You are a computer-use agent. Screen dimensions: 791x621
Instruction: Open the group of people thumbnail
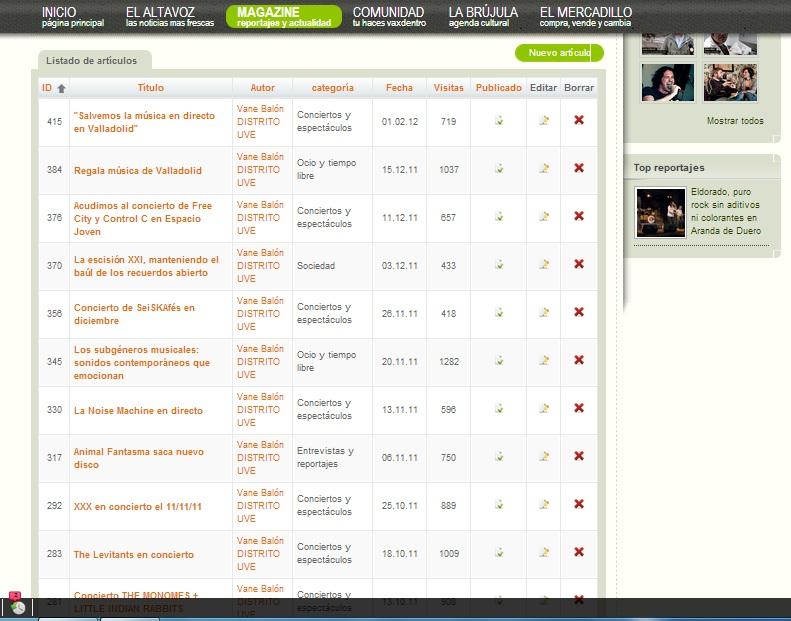730,83
